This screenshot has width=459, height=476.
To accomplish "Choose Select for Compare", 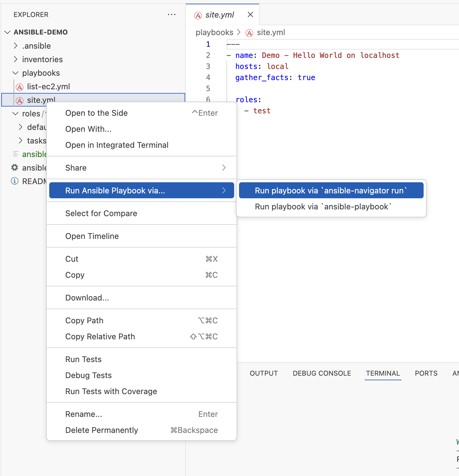I will [142, 213].
